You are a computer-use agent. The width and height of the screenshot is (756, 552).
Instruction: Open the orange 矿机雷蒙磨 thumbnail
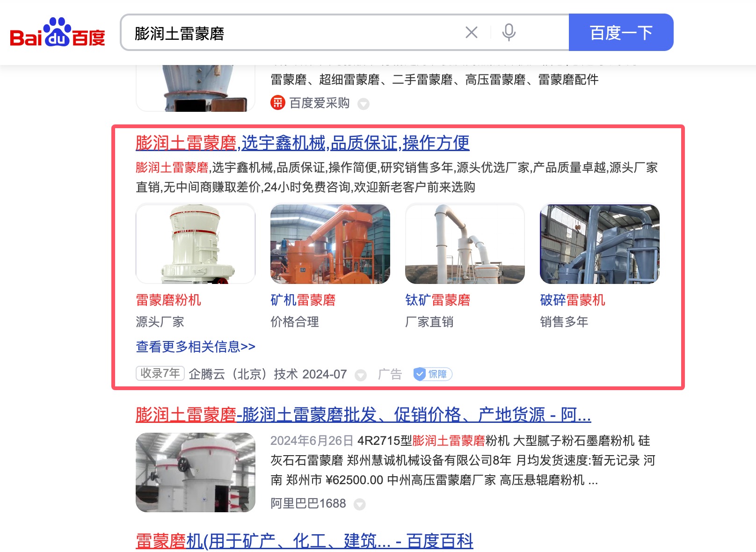pyautogui.click(x=330, y=244)
